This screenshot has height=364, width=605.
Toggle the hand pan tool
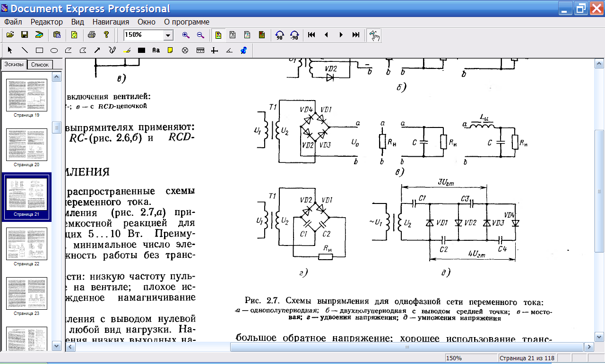pyautogui.click(x=374, y=35)
